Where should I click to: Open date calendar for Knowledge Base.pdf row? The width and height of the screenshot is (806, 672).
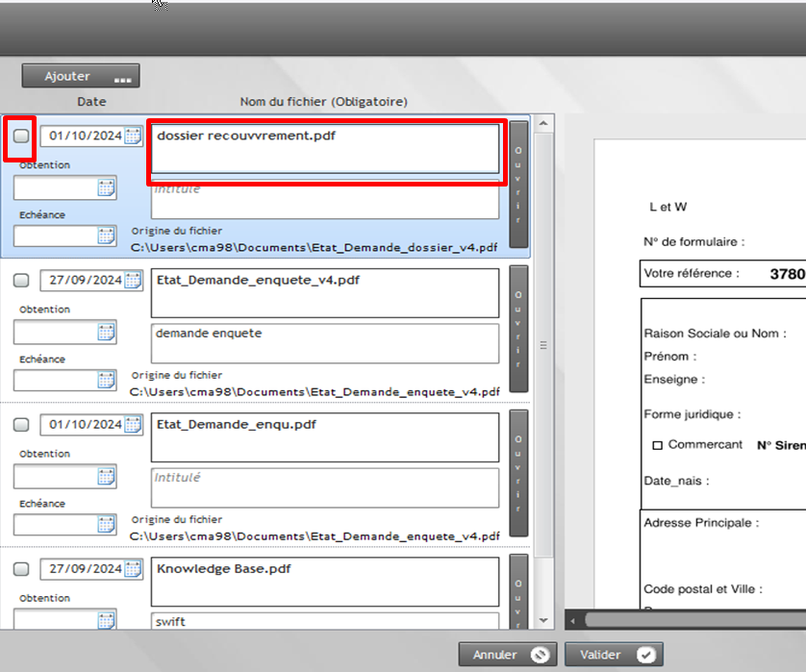pos(133,569)
